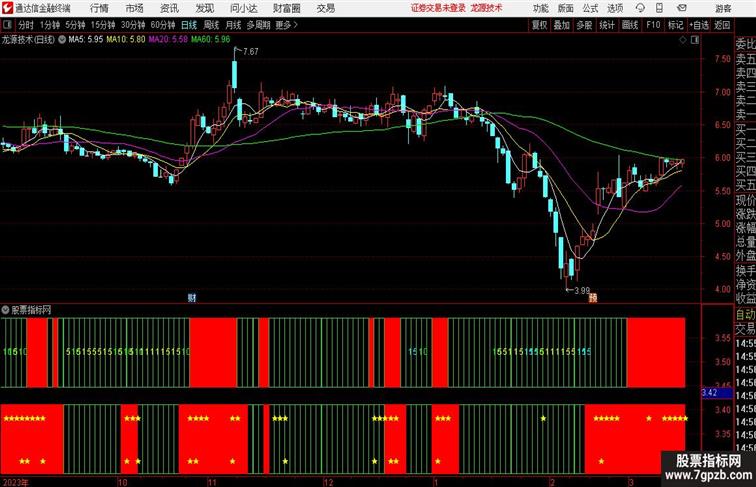Switch to 分时 chart tab
Image resolution: width=756 pixels, height=487 pixels.
(x=26, y=25)
